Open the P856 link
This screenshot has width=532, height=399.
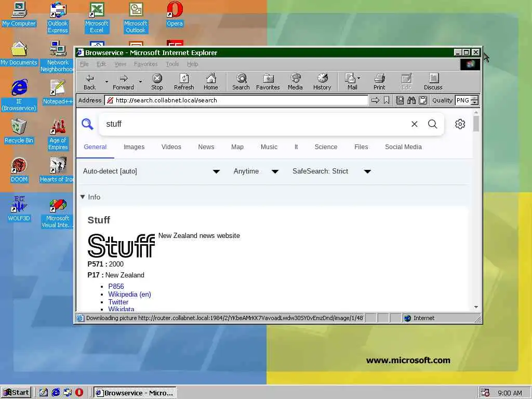point(116,286)
